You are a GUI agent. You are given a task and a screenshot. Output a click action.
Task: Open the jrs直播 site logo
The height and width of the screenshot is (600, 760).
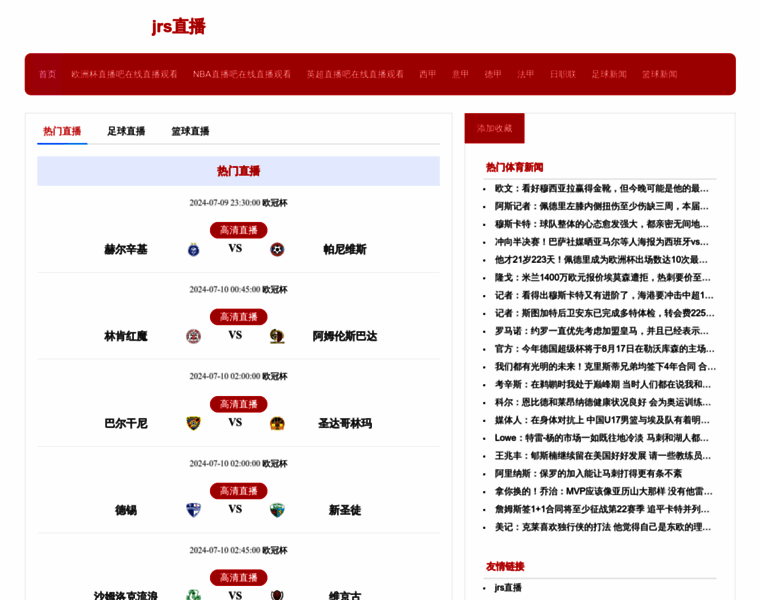(178, 26)
